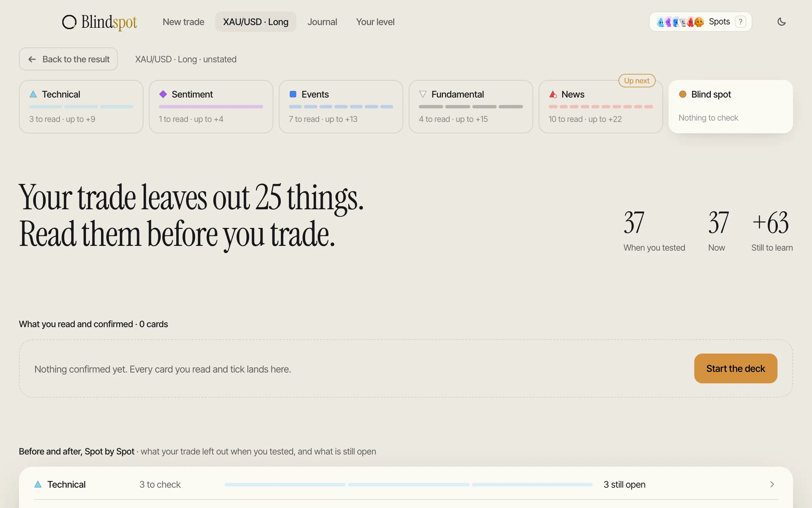The height and width of the screenshot is (508, 812).
Task: Click 'When you tested' label
Action: [654, 248]
